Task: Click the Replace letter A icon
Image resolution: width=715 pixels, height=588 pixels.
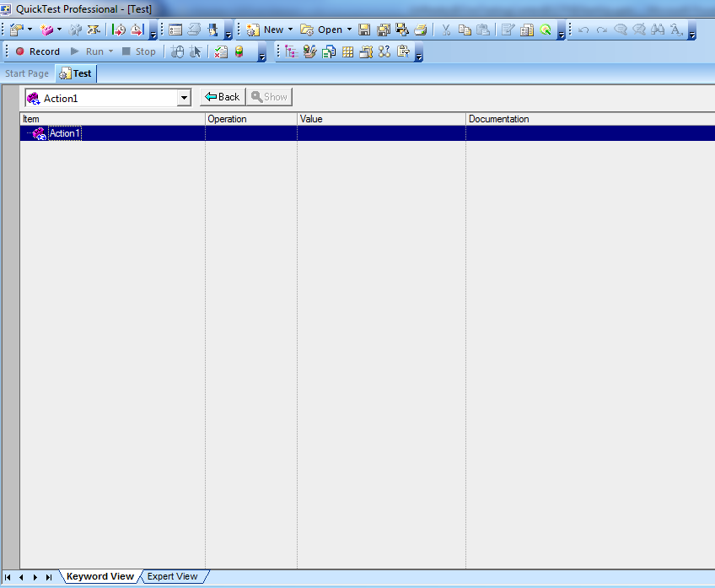Action: click(x=676, y=30)
